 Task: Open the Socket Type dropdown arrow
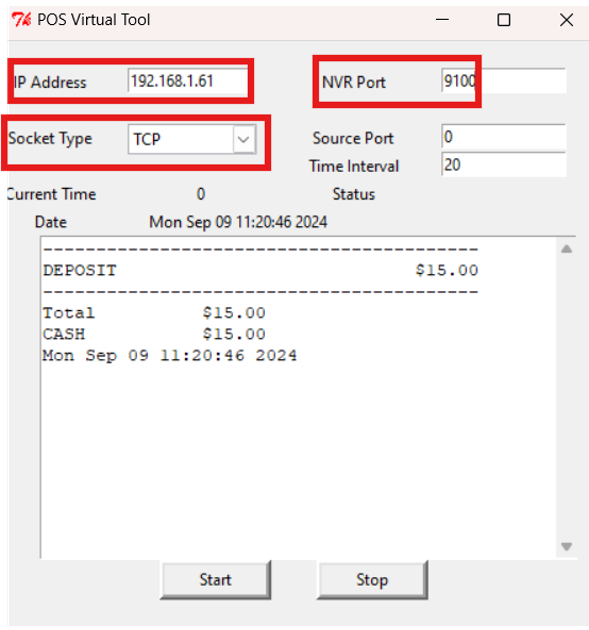point(243,139)
